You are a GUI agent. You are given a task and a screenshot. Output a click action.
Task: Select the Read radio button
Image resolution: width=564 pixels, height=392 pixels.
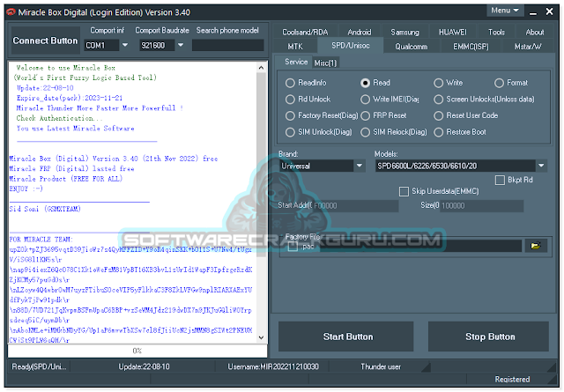click(x=365, y=83)
